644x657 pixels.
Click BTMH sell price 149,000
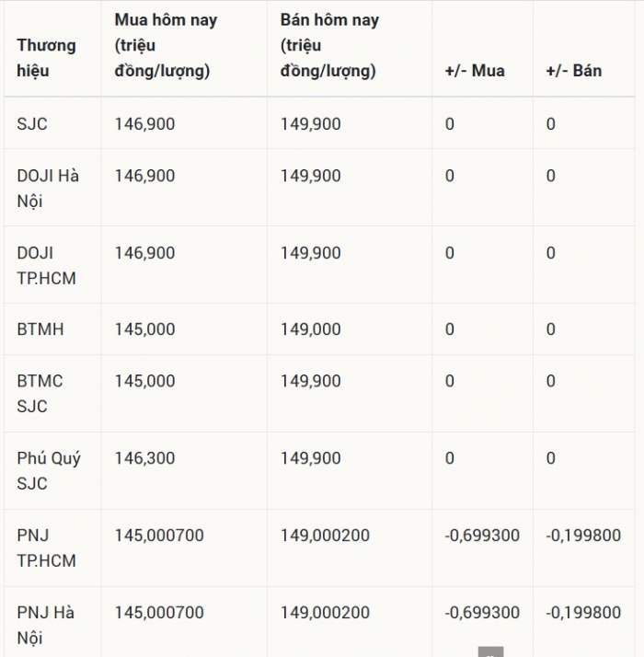pos(310,329)
